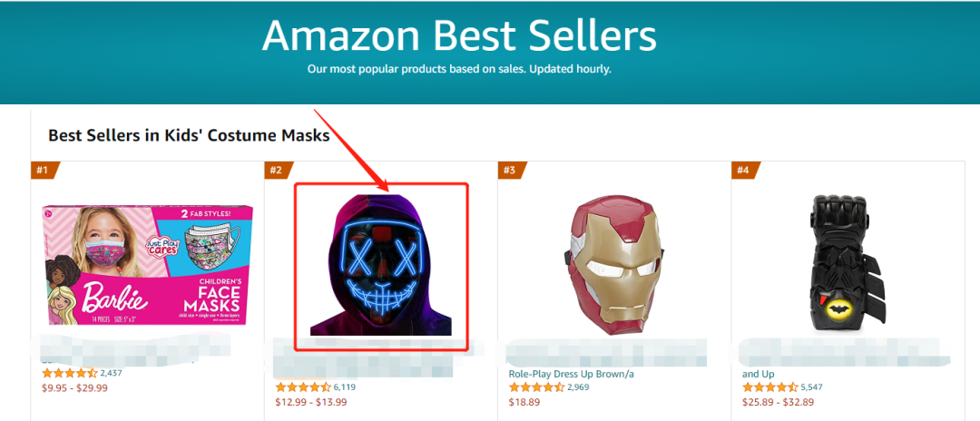Viewport: 980px width, 421px height.
Task: Open the Barbie Children's Face Masks image
Action: [142, 261]
